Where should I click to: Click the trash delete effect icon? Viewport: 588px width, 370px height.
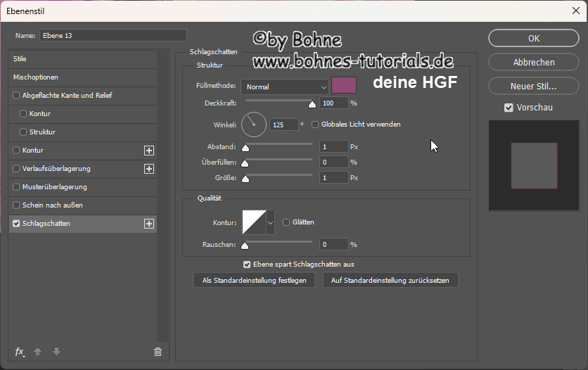point(158,352)
